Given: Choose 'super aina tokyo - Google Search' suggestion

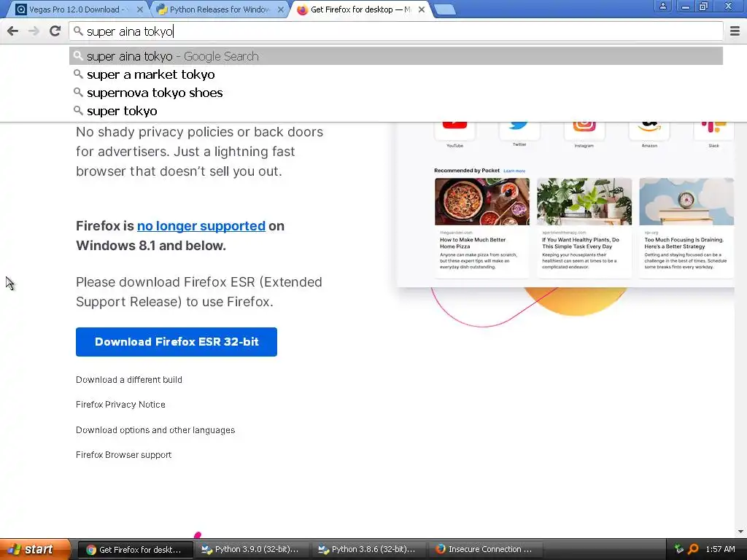Looking at the screenshot, I should [396, 56].
